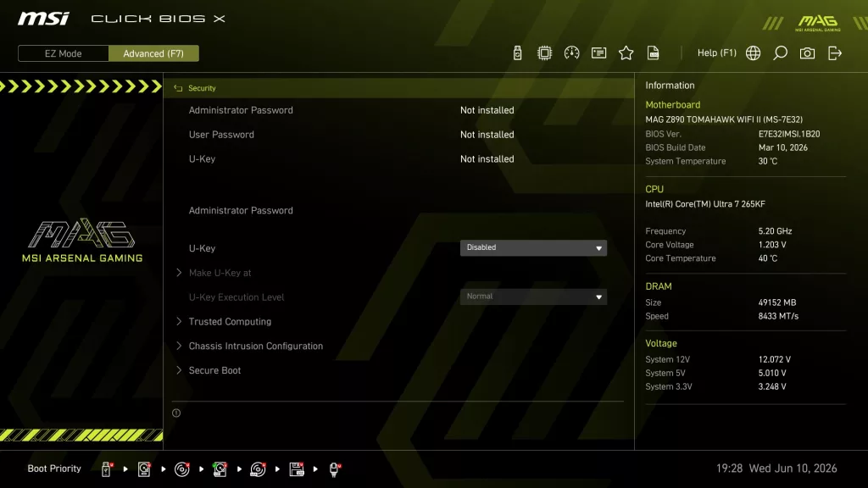Select USB flash drive boot device icon
Screen dimensions: 868x488
coord(107,469)
